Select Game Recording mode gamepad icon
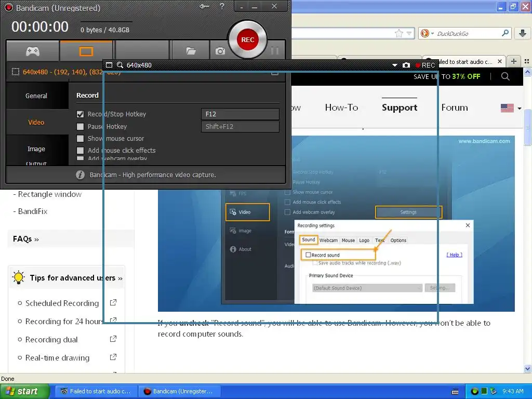The width and height of the screenshot is (532, 399). pos(33,51)
